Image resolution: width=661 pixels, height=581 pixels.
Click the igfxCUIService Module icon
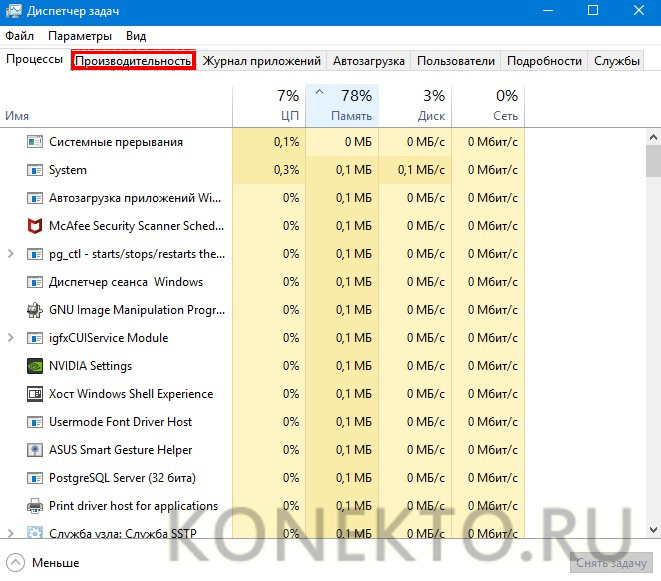[35, 338]
